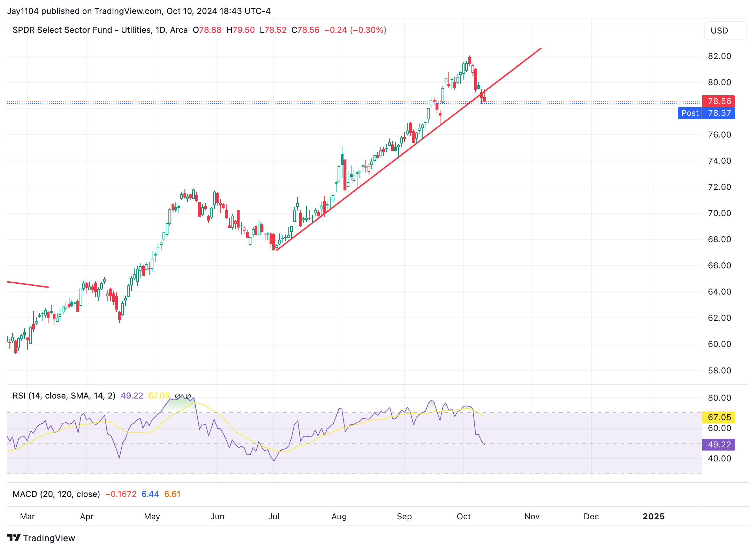The width and height of the screenshot is (756, 550).
Task: Click the red rising trendline's upper end
Action: [541, 48]
